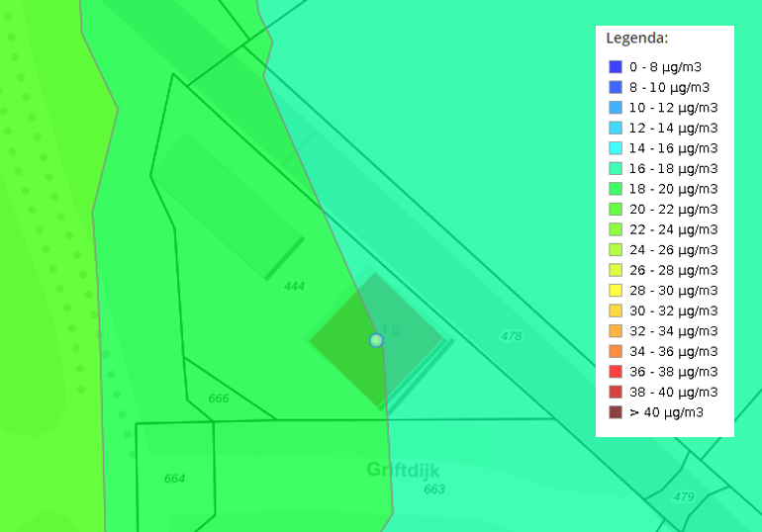Click the 16 - 18 µg/m3 legend color swatch
The height and width of the screenshot is (532, 762).
(x=616, y=168)
